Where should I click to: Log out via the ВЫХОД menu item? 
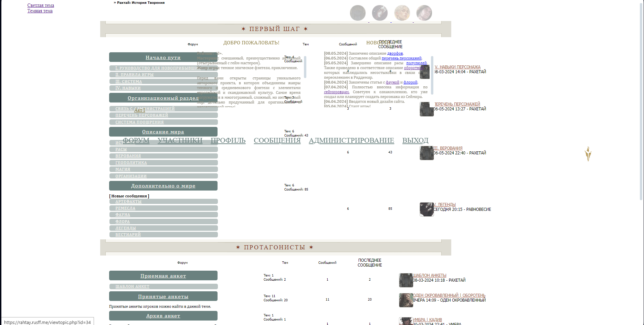coord(415,140)
